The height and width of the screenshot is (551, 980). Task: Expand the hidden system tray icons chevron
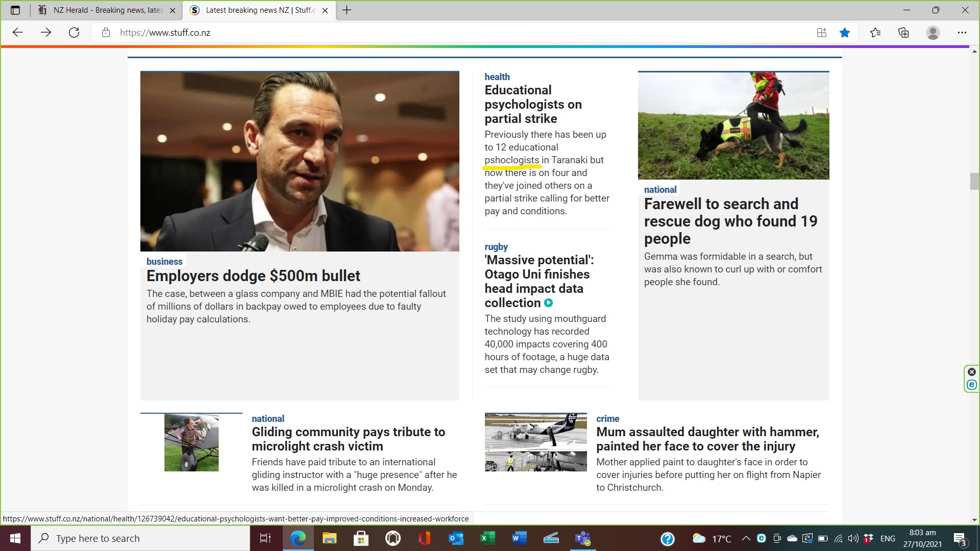click(x=746, y=538)
